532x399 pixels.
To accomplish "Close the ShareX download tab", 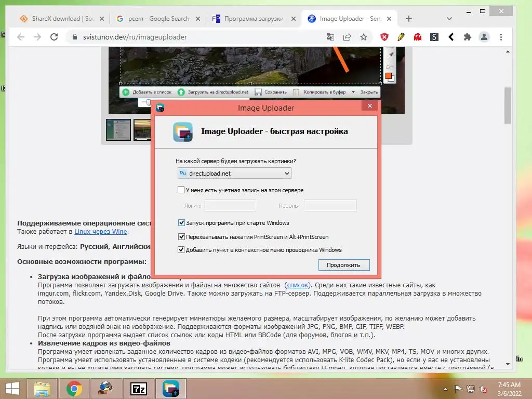I will click(101, 19).
